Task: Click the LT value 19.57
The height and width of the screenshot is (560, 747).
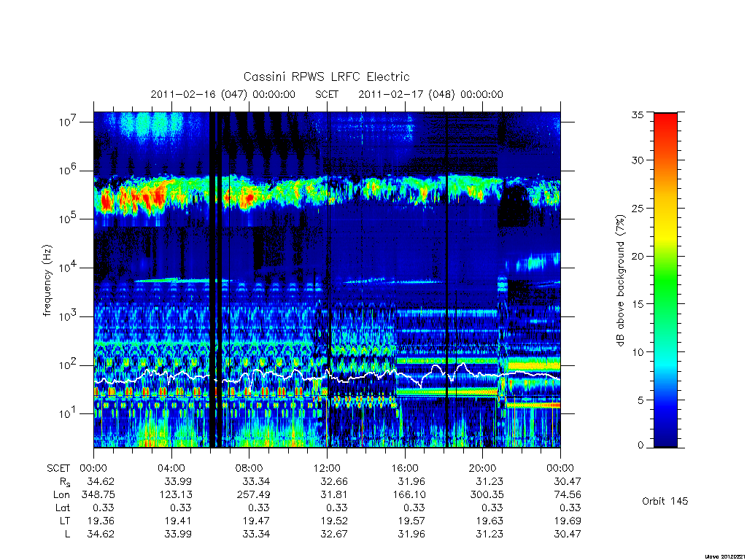Action: click(x=411, y=521)
